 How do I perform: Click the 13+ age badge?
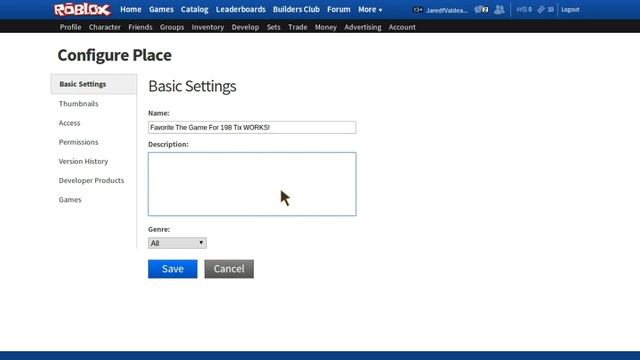[417, 9]
